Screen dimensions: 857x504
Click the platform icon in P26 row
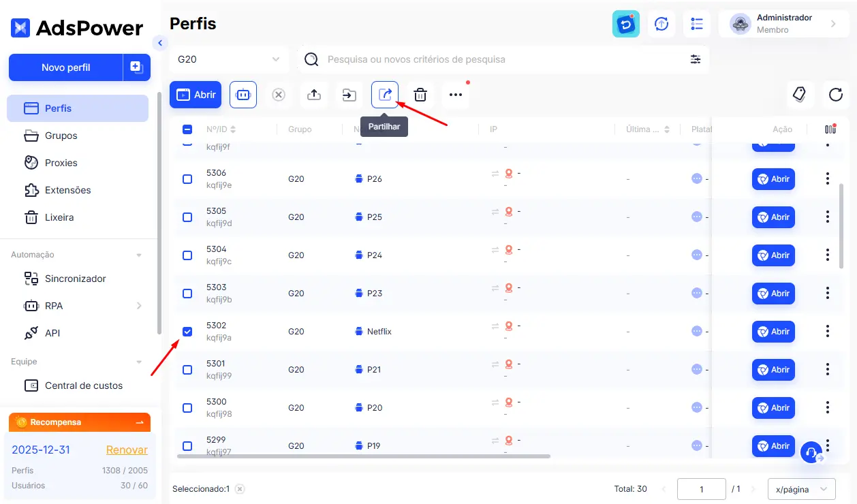pos(696,178)
